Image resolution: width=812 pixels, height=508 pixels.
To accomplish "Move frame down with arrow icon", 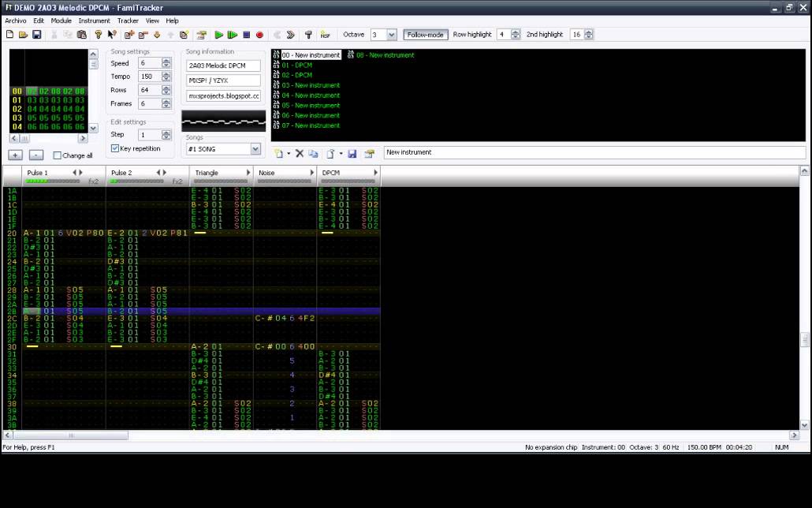I will coord(156,35).
